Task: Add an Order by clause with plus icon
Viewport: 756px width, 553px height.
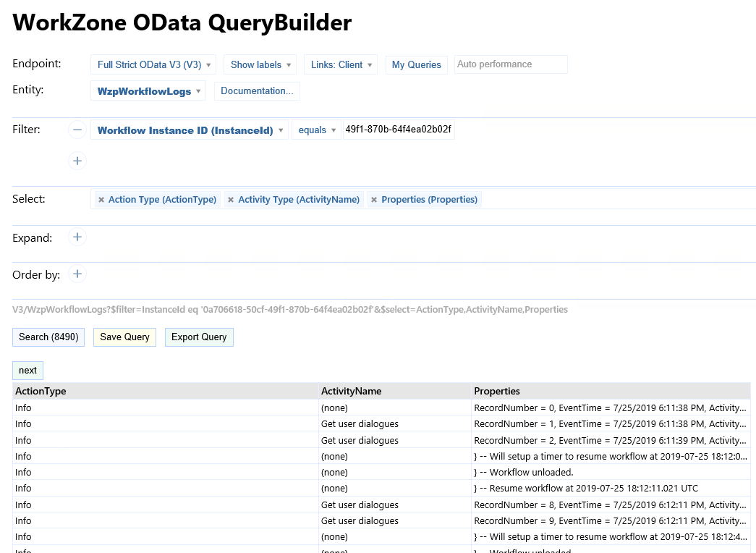Action: (77, 274)
